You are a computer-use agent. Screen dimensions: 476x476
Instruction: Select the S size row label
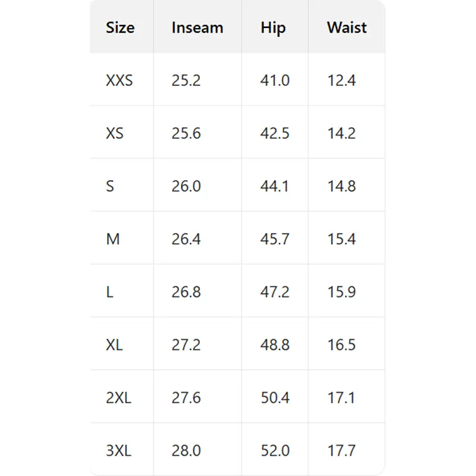[110, 186]
